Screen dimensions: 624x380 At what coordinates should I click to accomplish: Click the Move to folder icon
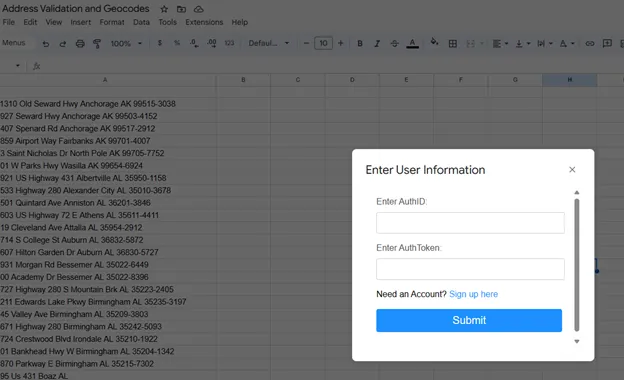181,9
